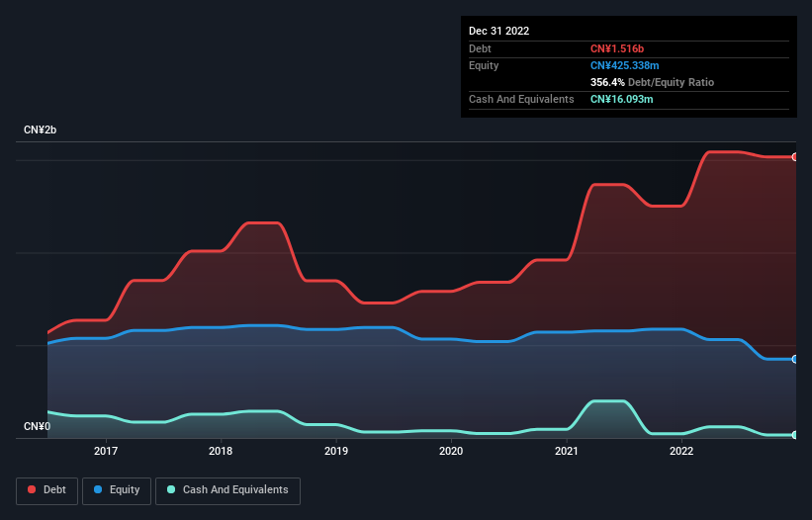Click Cash And Equivalents label in tooltip
This screenshot has width=812, height=520.
coord(521,99)
